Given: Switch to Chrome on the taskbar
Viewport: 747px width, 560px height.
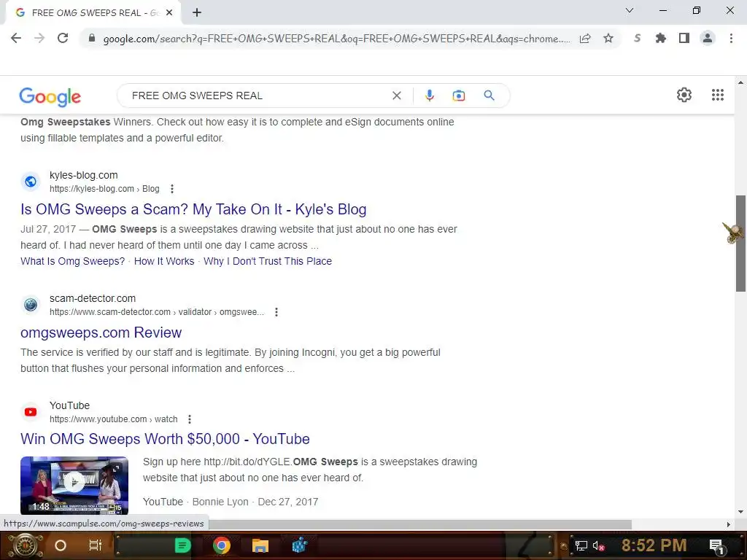Looking at the screenshot, I should pyautogui.click(x=222, y=545).
